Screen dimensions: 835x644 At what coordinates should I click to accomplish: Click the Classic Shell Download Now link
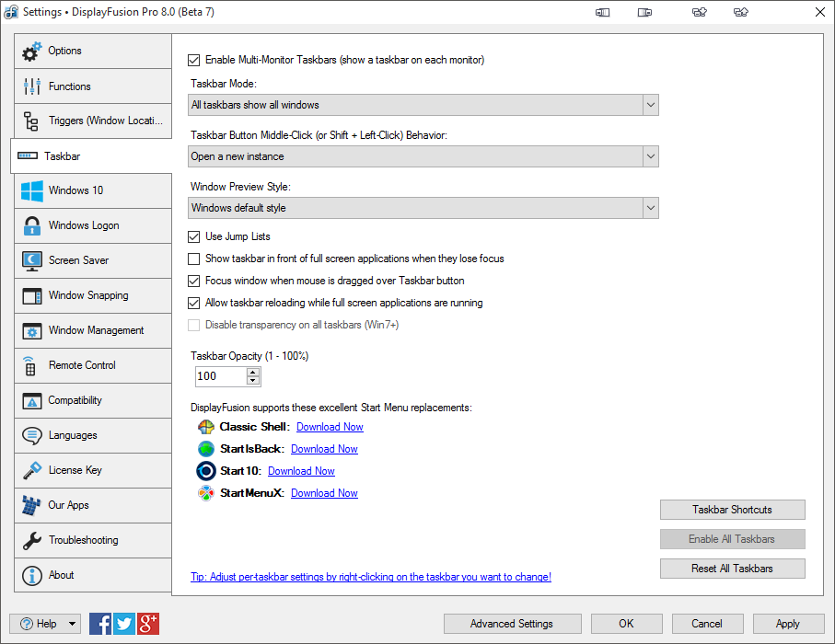(x=330, y=427)
